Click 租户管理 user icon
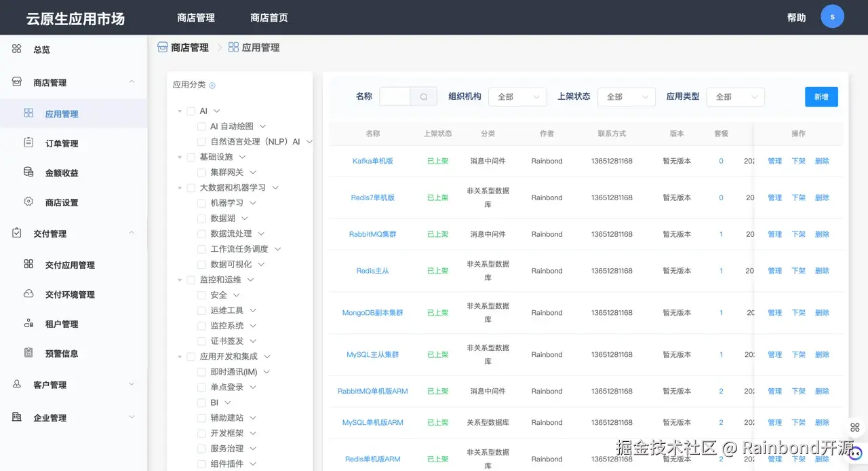868x471 pixels. (x=28, y=324)
